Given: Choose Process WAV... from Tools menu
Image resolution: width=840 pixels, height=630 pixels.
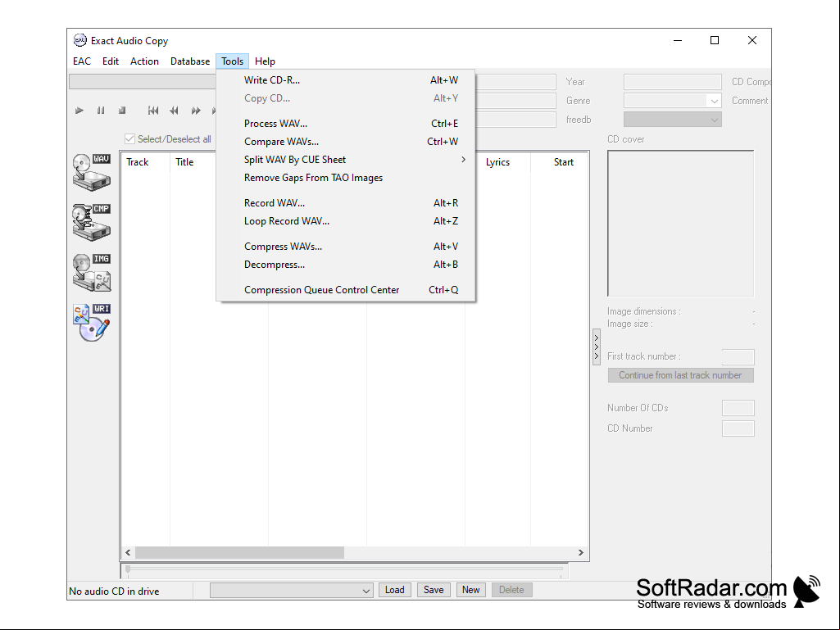Looking at the screenshot, I should click(346, 124).
